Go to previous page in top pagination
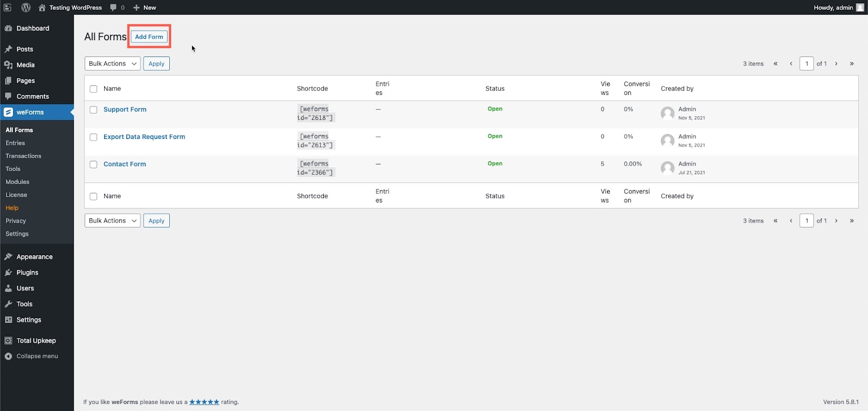The image size is (868, 411). pos(791,64)
